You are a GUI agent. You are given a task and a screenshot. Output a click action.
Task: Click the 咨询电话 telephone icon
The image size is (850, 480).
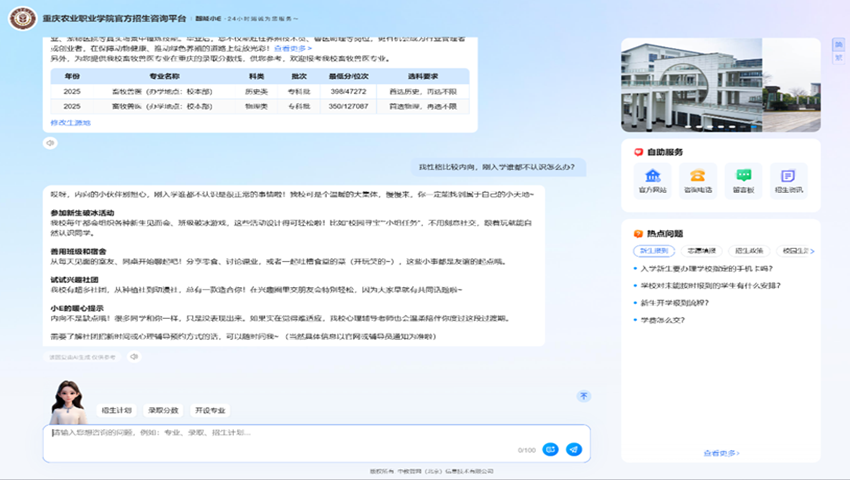tap(698, 179)
